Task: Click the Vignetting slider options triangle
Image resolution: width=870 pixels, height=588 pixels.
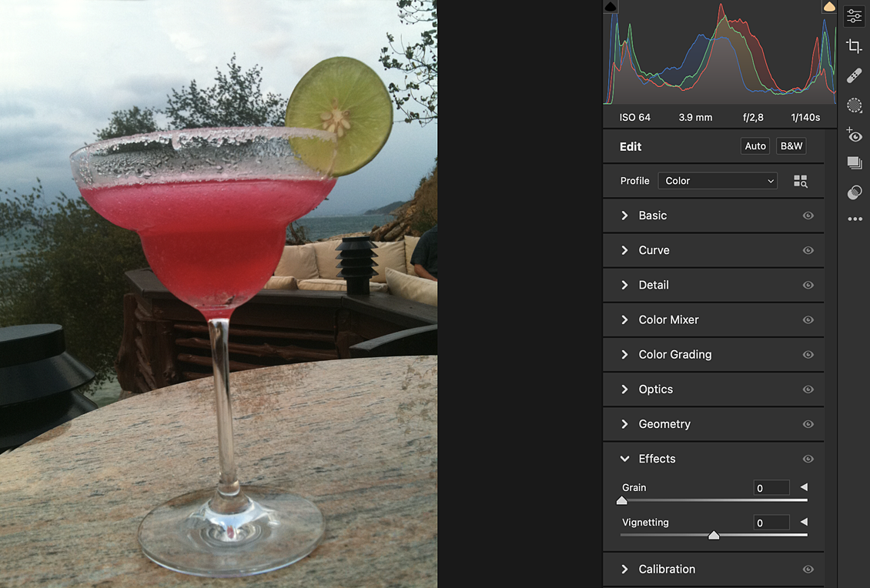Action: (x=804, y=522)
